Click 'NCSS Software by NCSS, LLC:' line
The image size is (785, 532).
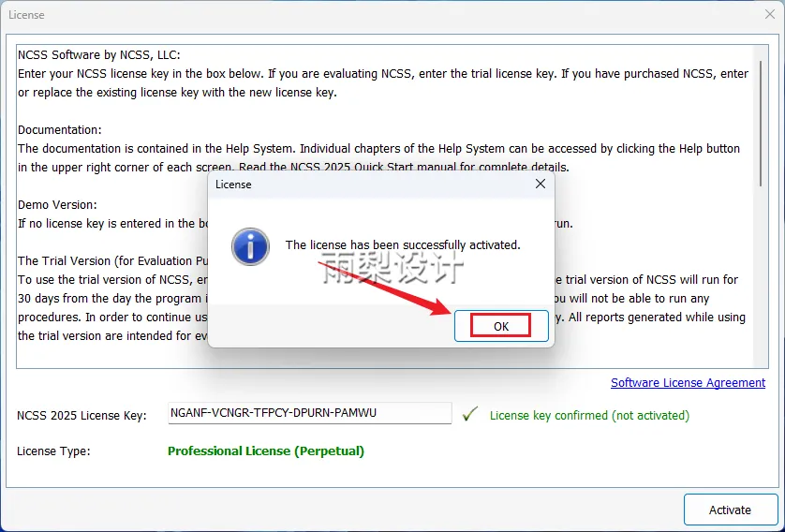[99, 54]
